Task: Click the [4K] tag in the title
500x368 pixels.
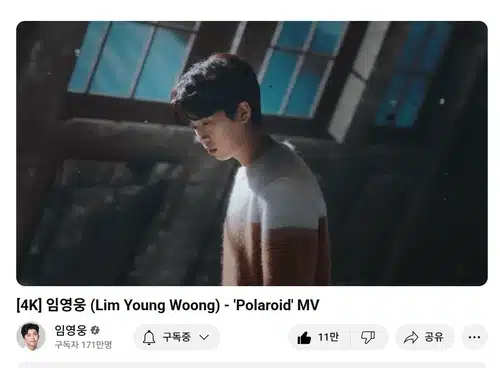Action: point(29,305)
